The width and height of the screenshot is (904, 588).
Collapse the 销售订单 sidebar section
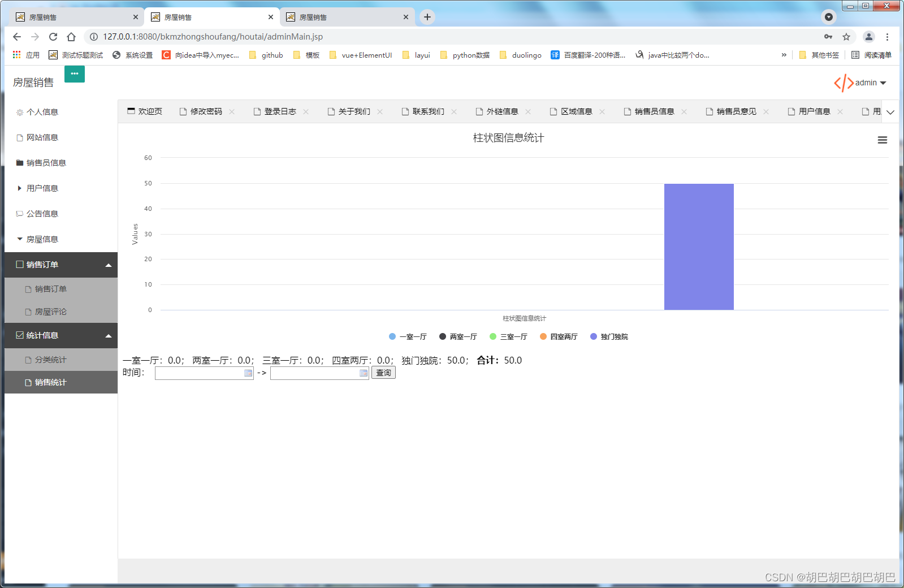[x=61, y=265]
